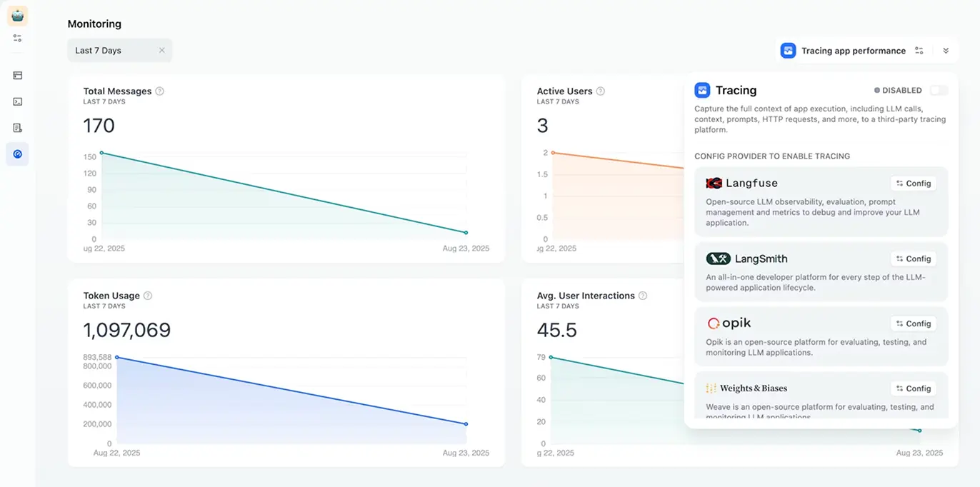The width and height of the screenshot is (980, 487).
Task: Clear the Last 7 Days filter
Action: click(162, 51)
